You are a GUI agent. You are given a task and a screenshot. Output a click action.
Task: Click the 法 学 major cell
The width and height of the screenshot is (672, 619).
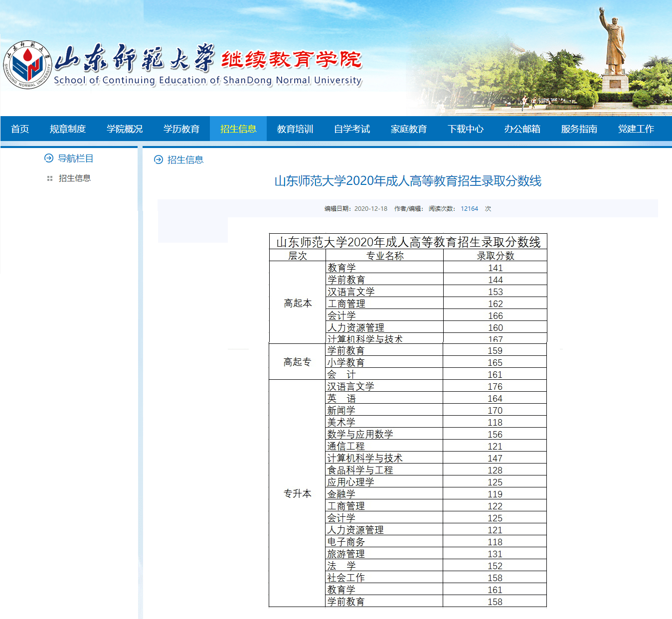[385, 566]
